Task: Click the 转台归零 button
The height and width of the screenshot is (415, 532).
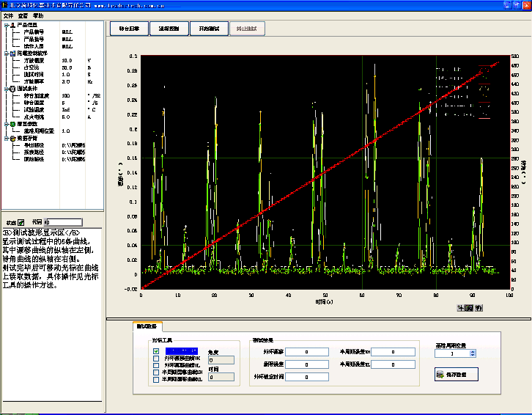Action: [x=128, y=29]
